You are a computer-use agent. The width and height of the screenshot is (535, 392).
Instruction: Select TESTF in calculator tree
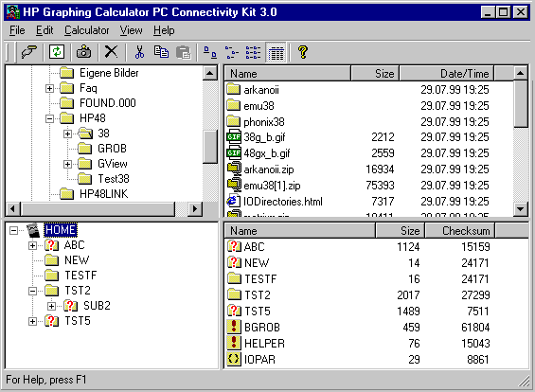80,276
